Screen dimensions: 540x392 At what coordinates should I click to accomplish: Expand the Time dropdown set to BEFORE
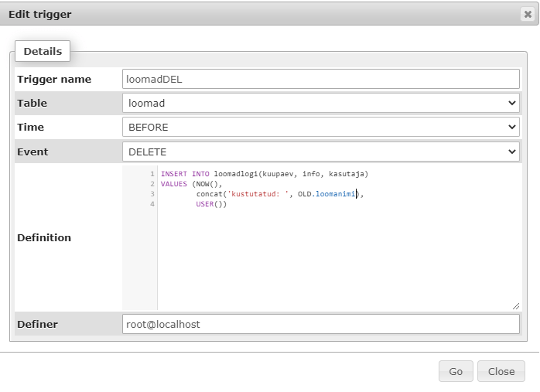pos(320,127)
